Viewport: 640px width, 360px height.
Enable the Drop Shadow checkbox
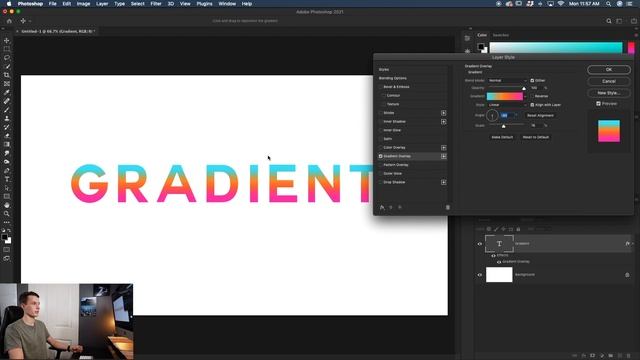pos(380,182)
